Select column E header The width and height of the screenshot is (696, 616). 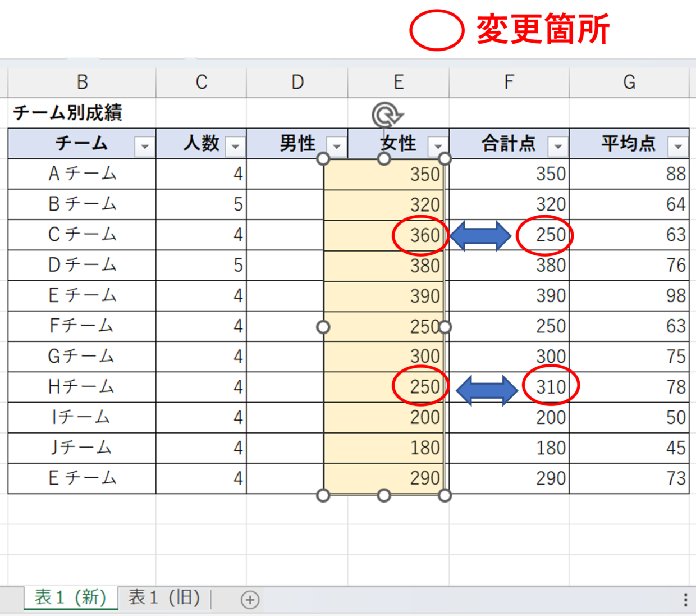pos(399,83)
